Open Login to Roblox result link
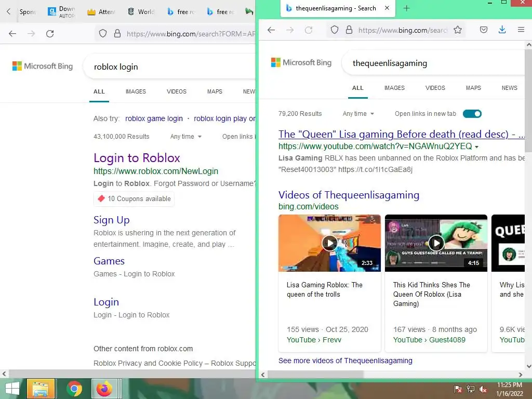The width and height of the screenshot is (532, 399). point(137,158)
